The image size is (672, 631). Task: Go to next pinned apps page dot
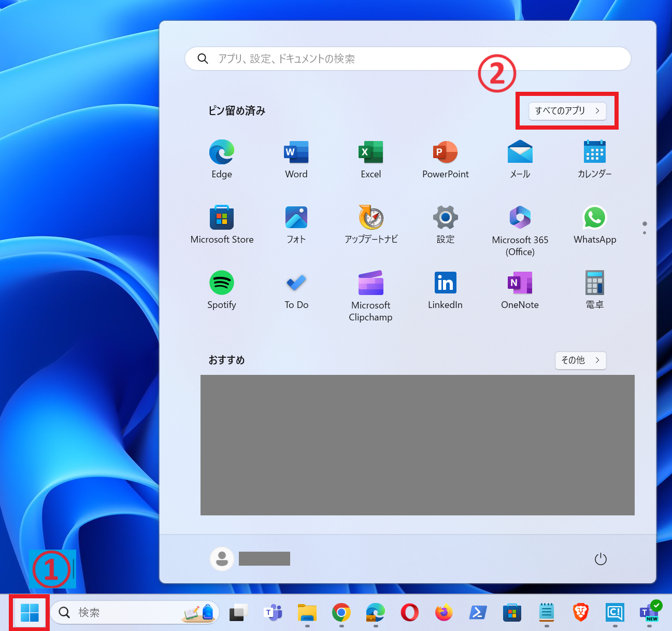pyautogui.click(x=645, y=233)
